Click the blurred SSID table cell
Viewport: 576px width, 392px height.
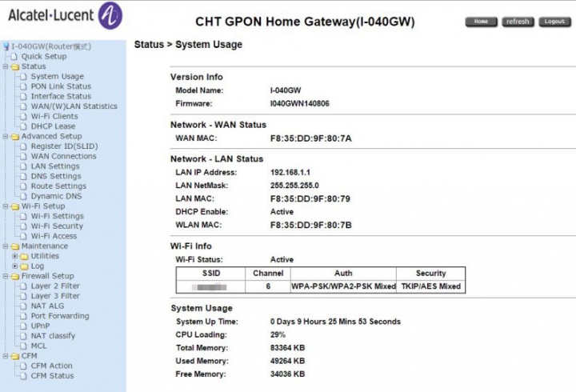point(210,286)
